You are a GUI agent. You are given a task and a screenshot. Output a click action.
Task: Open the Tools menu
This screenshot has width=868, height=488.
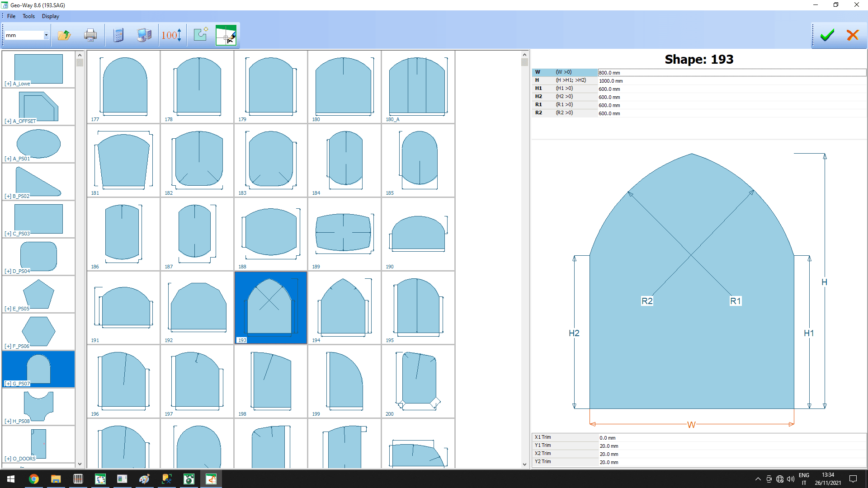pyautogui.click(x=29, y=16)
